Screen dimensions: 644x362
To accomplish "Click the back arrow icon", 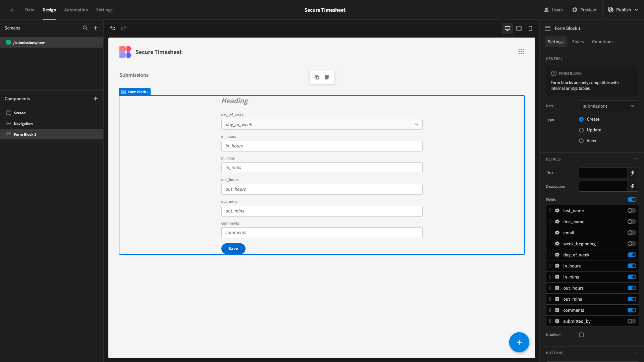I will click(13, 10).
